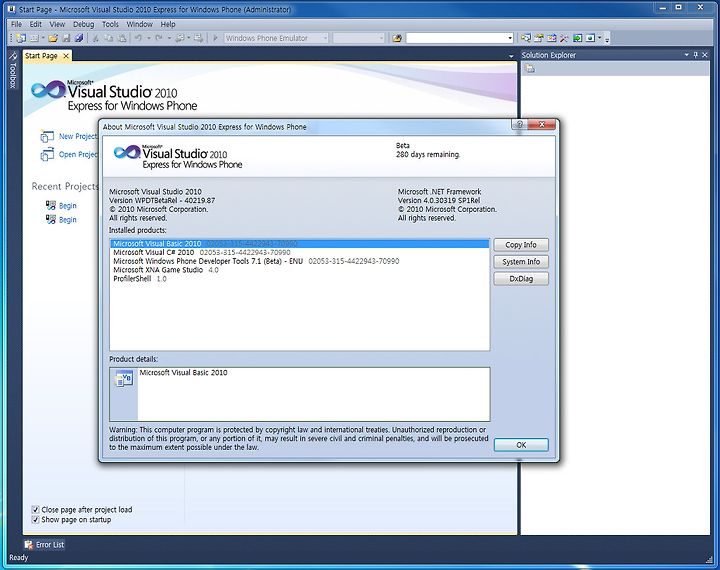Click the Open File folder toolbar icon

(x=53, y=38)
